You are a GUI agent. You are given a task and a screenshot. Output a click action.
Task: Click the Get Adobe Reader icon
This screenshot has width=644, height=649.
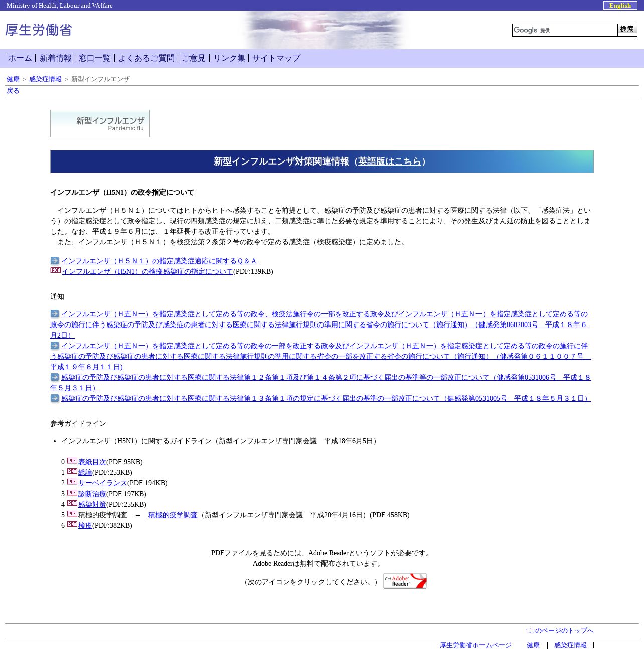click(405, 581)
